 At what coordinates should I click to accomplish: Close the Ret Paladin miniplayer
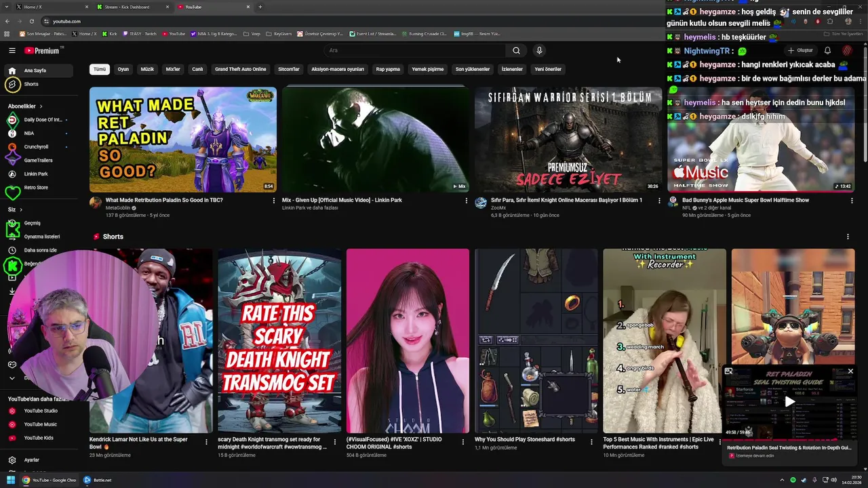pyautogui.click(x=850, y=371)
